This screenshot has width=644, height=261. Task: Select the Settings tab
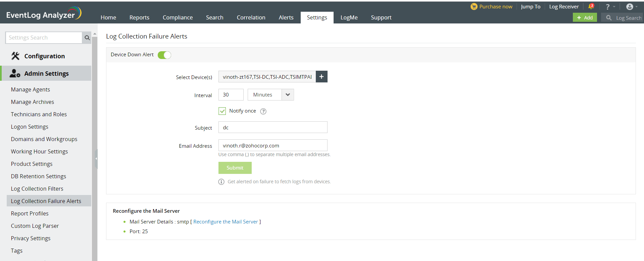click(317, 17)
